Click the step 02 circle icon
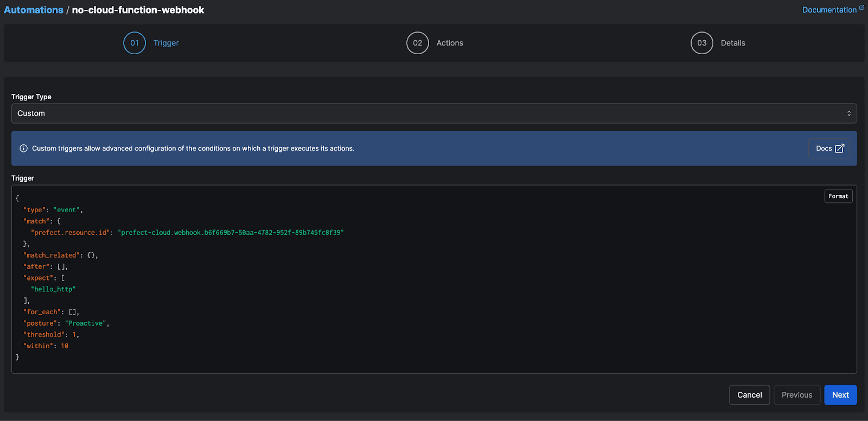868x421 pixels. [418, 43]
